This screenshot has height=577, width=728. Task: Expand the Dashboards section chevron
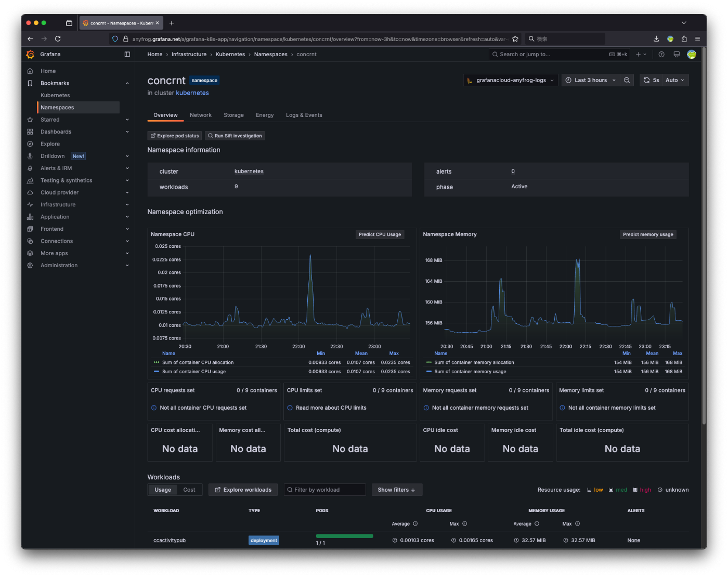127,132
